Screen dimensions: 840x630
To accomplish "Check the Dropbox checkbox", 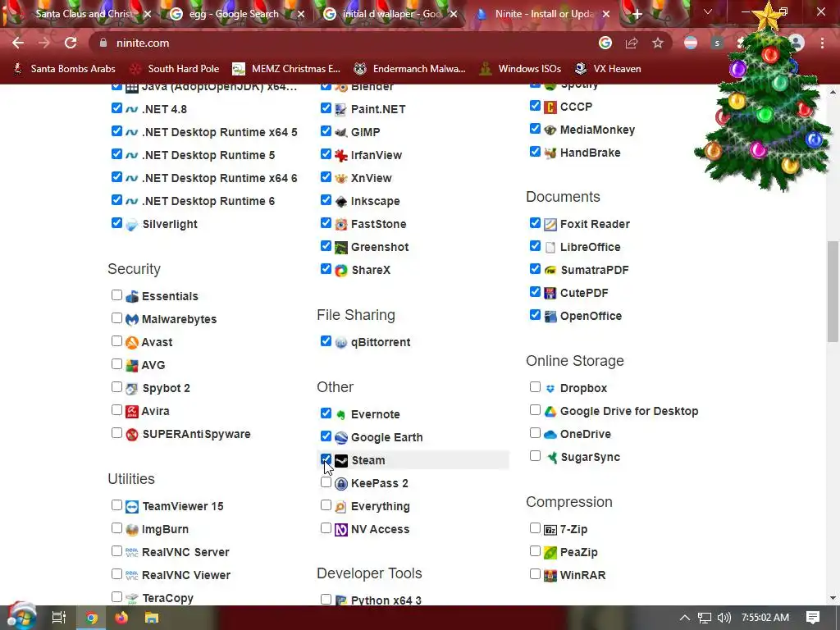I will (535, 387).
